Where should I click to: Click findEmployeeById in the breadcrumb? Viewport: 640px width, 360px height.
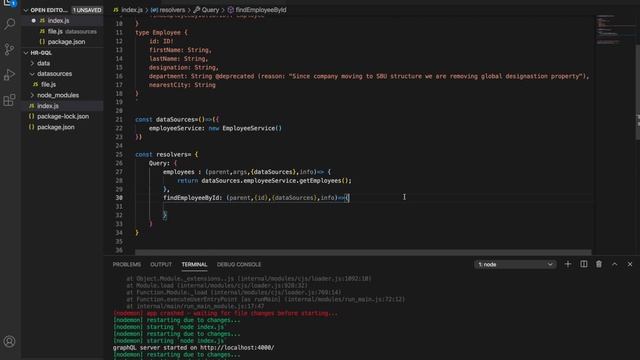pos(261,10)
